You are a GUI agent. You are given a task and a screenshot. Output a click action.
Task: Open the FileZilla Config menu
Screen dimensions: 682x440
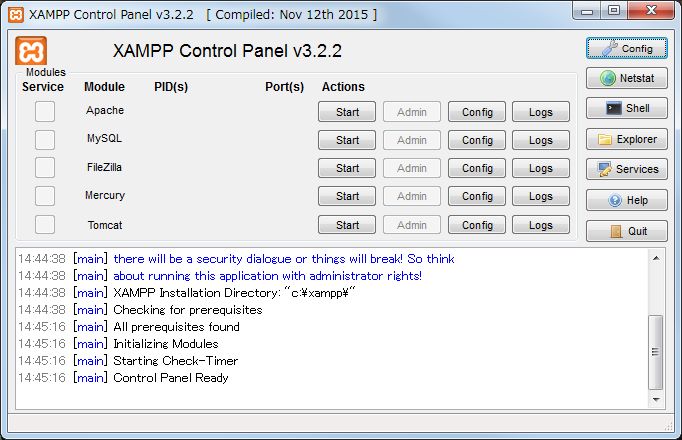point(477,168)
